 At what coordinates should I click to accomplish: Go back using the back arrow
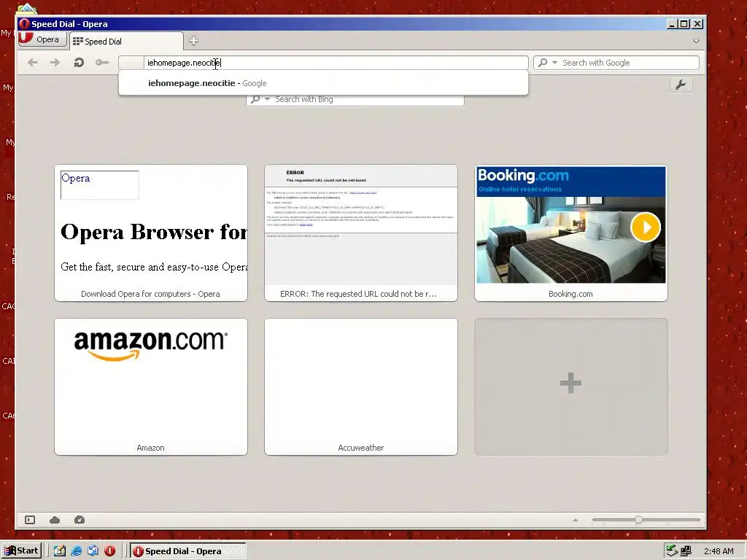click(x=32, y=63)
